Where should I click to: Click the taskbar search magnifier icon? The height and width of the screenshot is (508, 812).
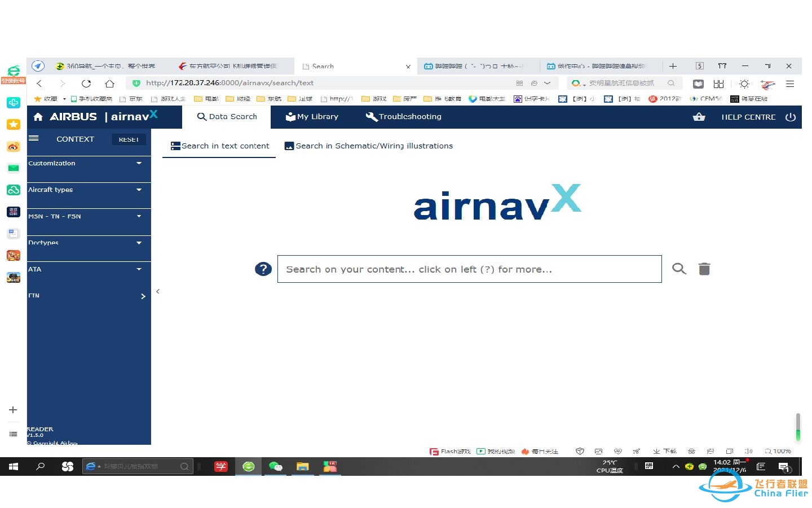(x=41, y=467)
